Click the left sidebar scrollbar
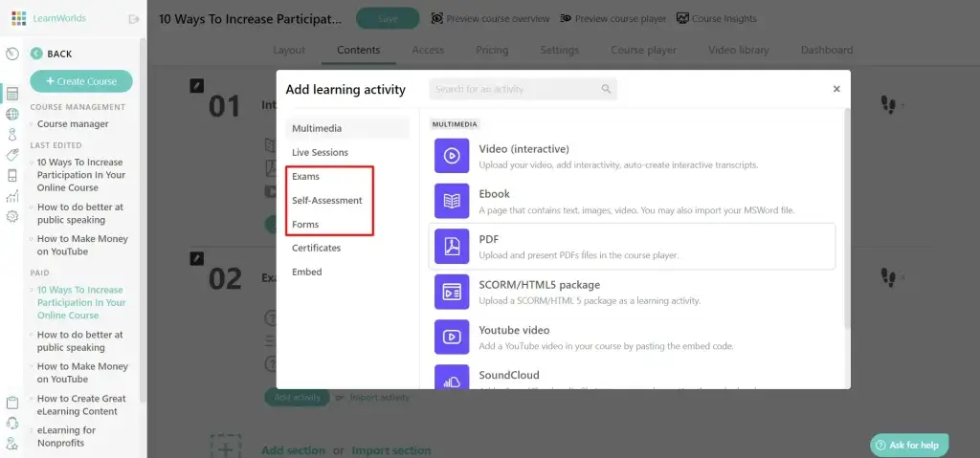980x458 pixels. click(144, 219)
